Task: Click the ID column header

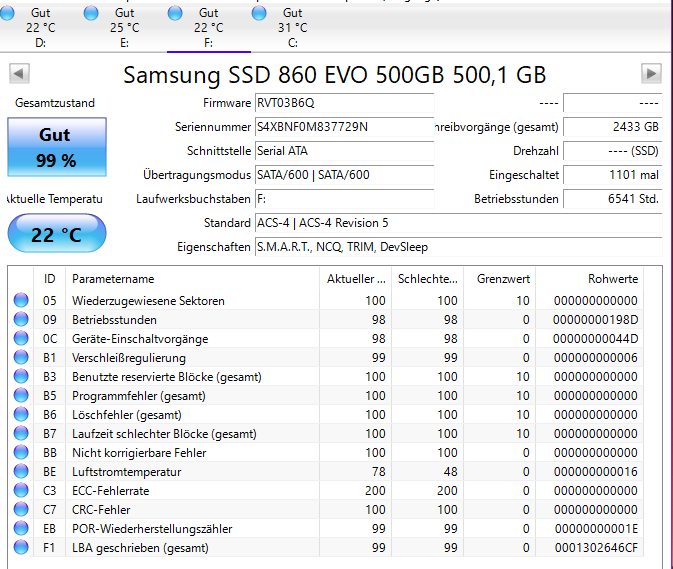Action: click(49, 279)
